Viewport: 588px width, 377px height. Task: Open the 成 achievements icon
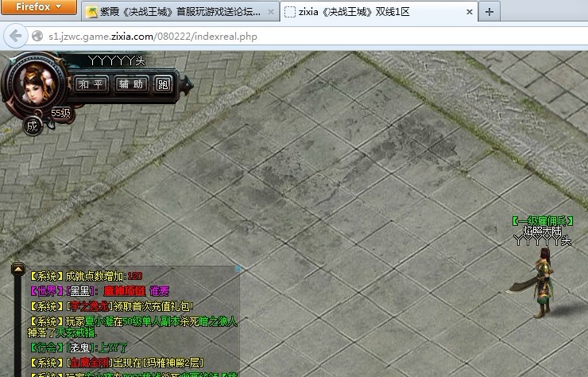33,126
